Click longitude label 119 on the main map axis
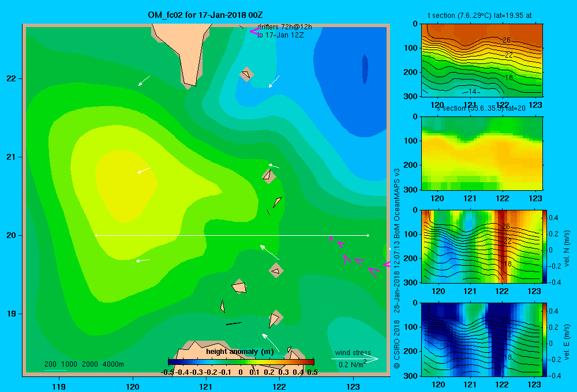The height and width of the screenshot is (392, 577). click(x=59, y=386)
